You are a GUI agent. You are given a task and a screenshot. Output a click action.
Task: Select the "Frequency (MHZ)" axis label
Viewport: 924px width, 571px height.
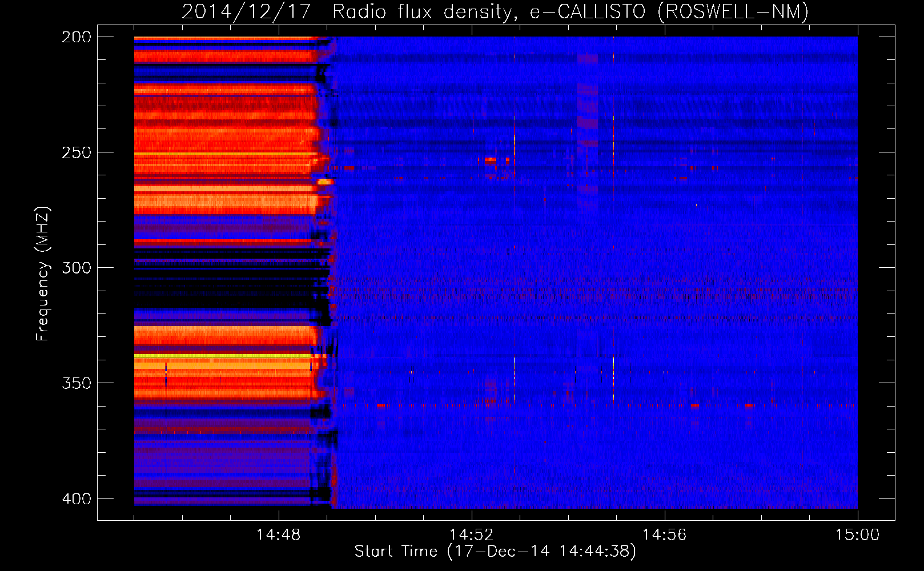tap(43, 274)
